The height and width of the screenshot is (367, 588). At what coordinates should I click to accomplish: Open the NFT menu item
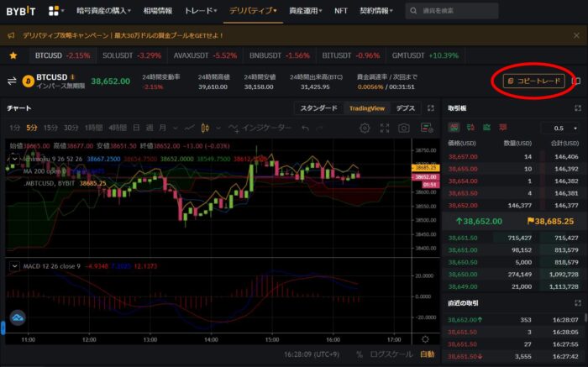(341, 11)
